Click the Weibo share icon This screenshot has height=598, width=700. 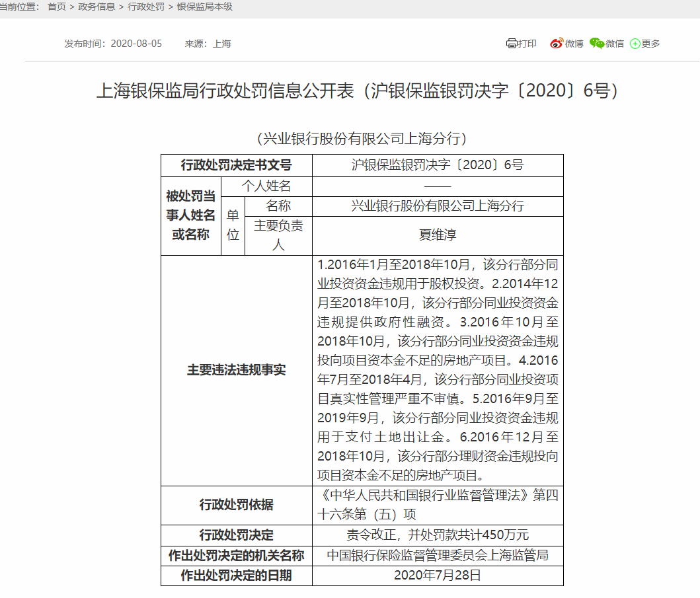pos(557,44)
